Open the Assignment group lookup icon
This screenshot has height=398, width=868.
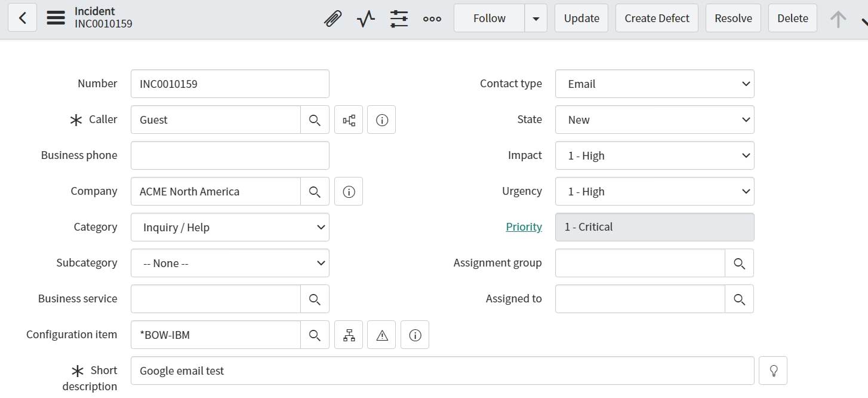click(x=739, y=263)
